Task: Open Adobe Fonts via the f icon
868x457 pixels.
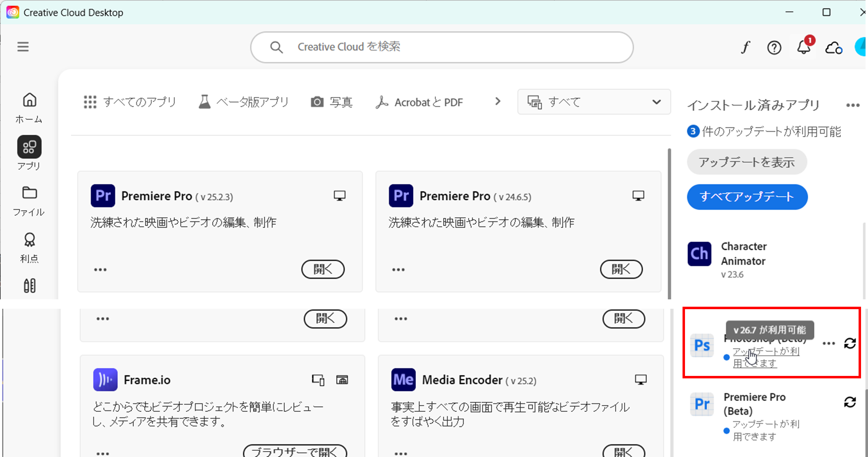Action: tap(745, 47)
